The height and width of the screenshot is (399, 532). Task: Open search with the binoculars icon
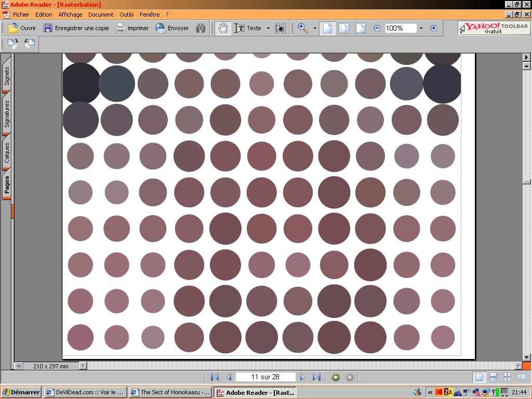pos(201,28)
